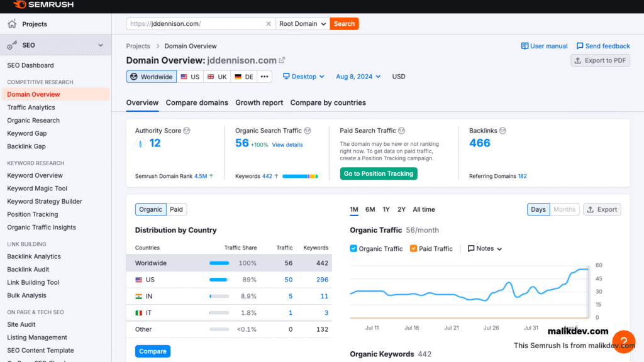Switch to the Compare domains tab
Image resolution: width=644 pixels, height=362 pixels.
(x=197, y=102)
